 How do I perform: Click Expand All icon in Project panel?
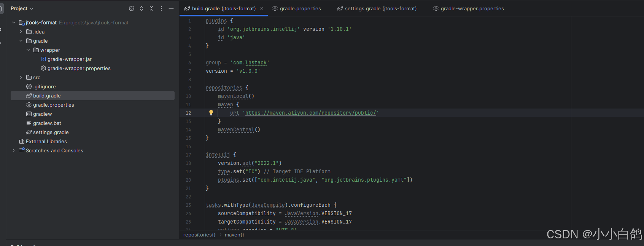(142, 8)
